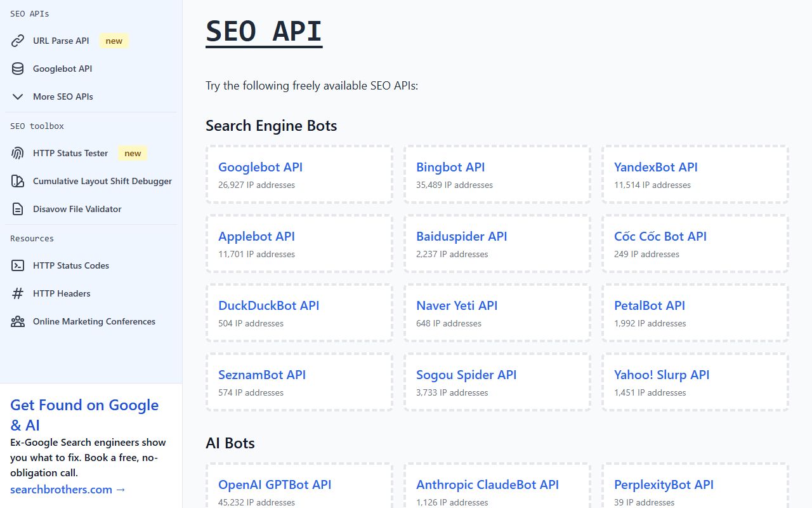Screen dimensions: 812x508
Task: Open the PetalBot API card
Action: [695, 313]
